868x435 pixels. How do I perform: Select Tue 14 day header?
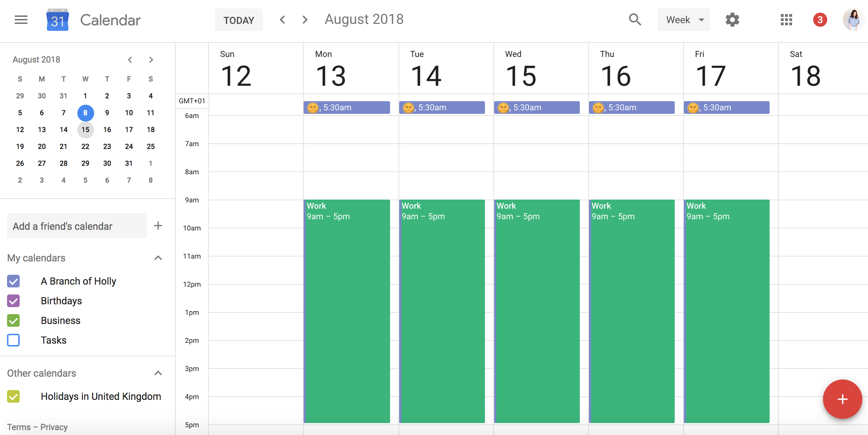pyautogui.click(x=426, y=69)
